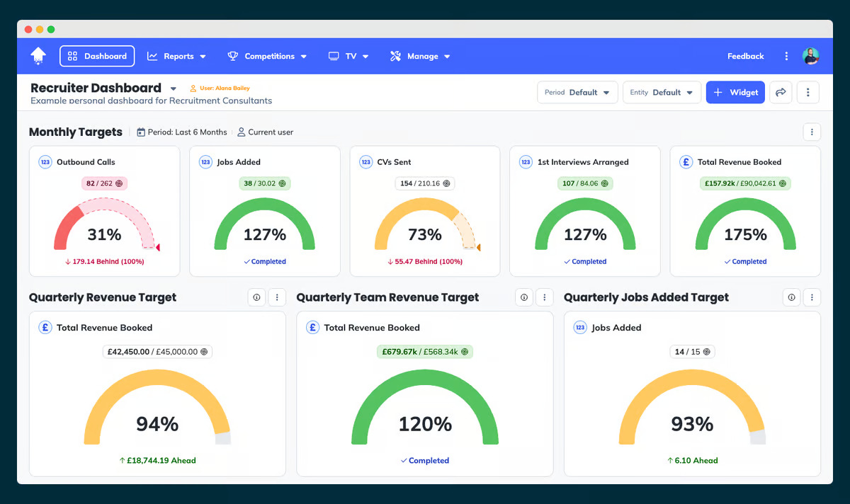Click the 82 / 262 target badge
The image size is (850, 504).
click(x=104, y=183)
